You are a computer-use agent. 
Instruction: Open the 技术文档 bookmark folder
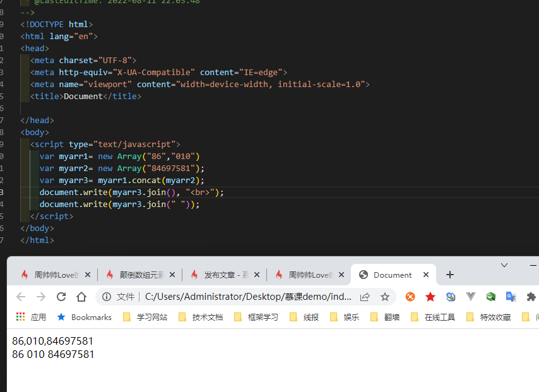click(x=201, y=317)
